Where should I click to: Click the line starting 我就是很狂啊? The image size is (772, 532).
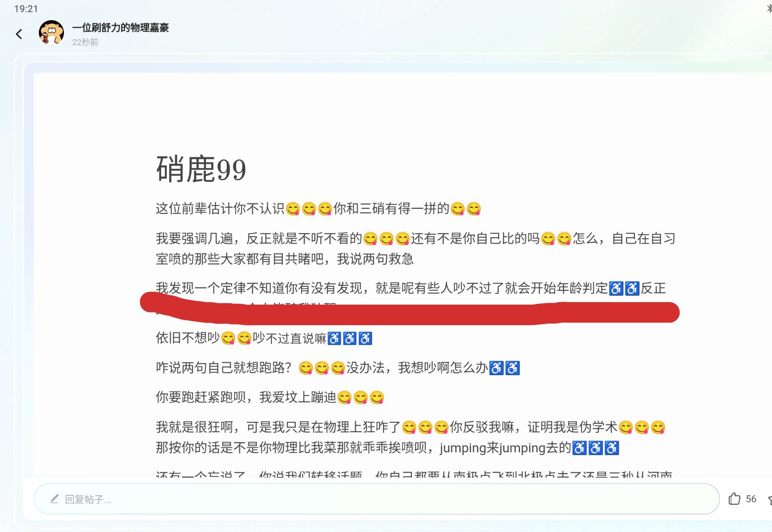pyautogui.click(x=411, y=427)
